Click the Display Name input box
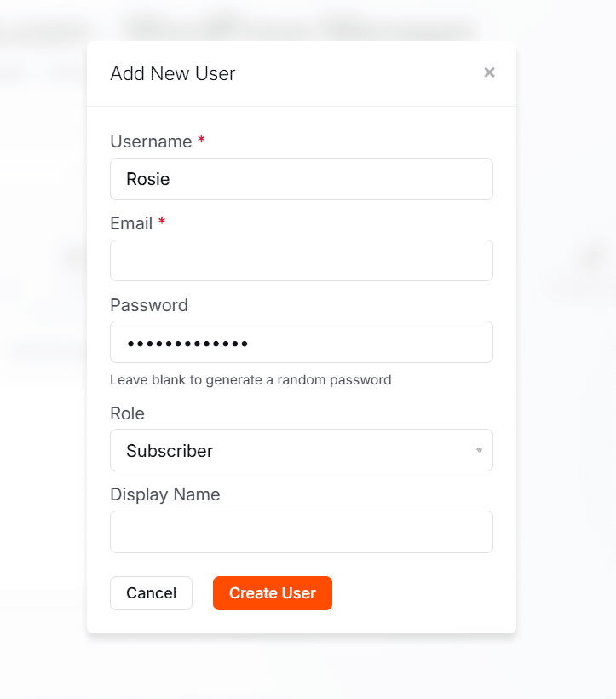616x699 pixels. (x=301, y=531)
